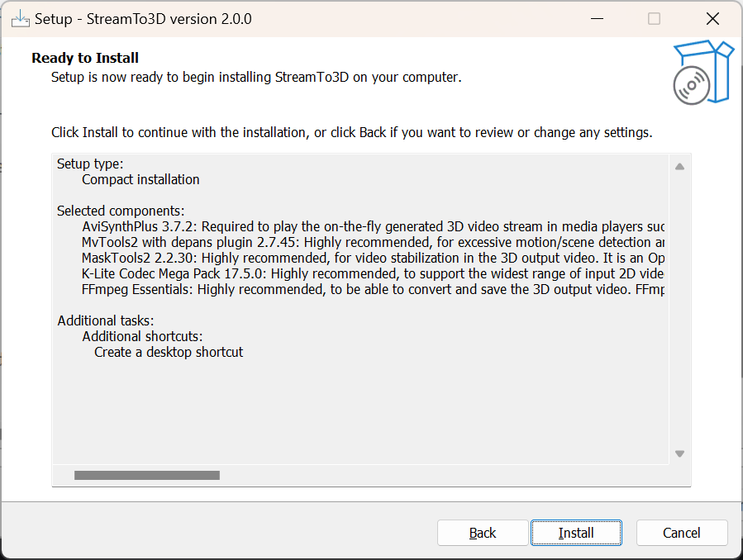Image resolution: width=743 pixels, height=560 pixels.
Task: Click the setup installer icon in title bar
Action: (21, 19)
